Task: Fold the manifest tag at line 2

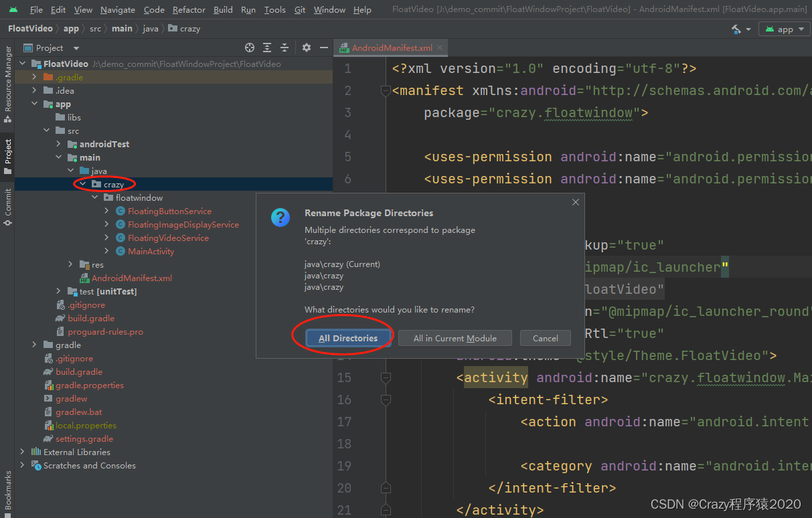Action: [x=385, y=90]
